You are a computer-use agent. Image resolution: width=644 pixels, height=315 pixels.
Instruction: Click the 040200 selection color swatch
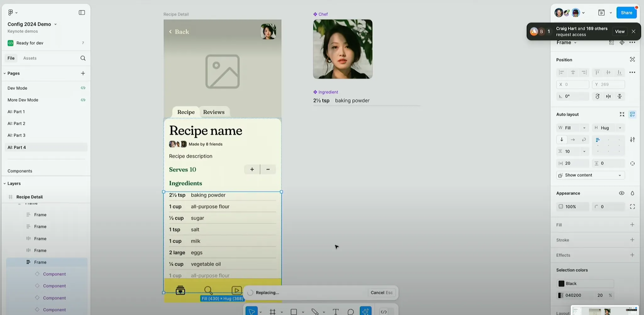561,296
